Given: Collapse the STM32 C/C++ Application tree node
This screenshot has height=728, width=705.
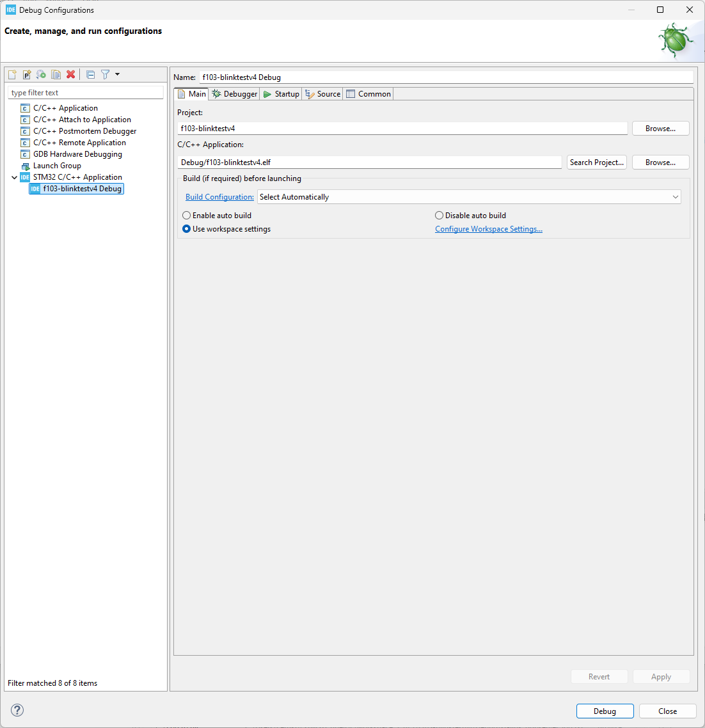Looking at the screenshot, I should click(14, 177).
